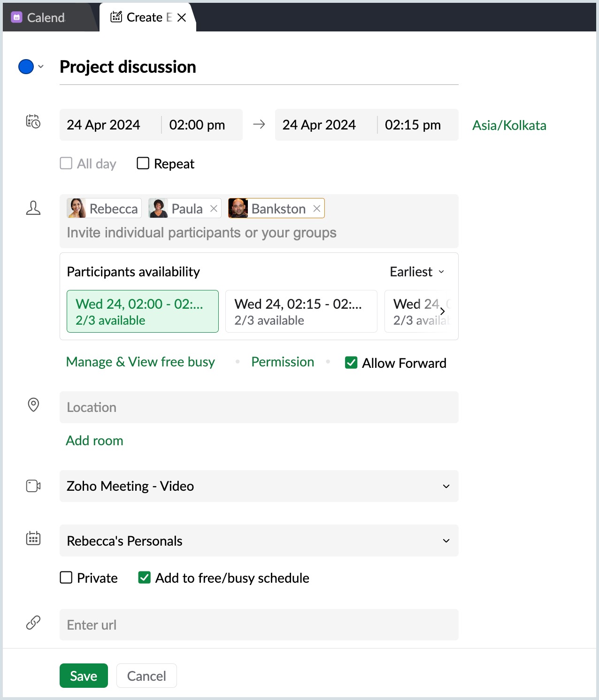Switch to the Calendar tab
Viewport: 599px width, 700px height.
[45, 17]
